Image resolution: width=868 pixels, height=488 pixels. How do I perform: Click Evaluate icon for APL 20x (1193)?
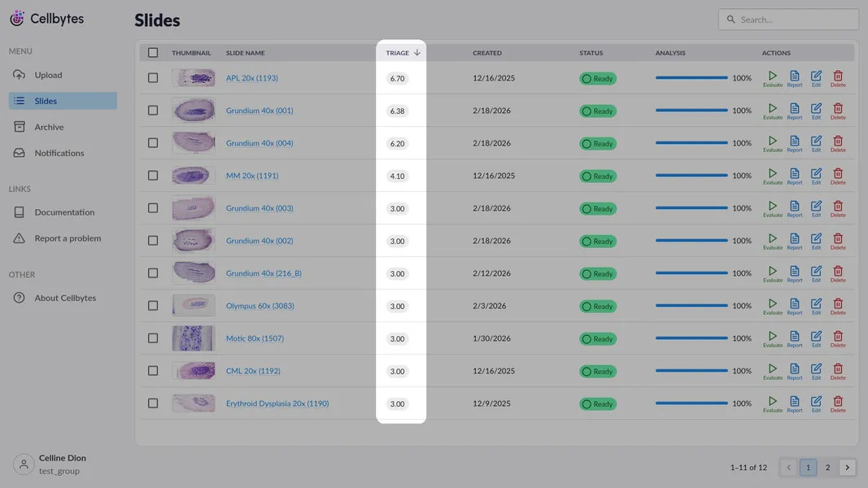point(772,76)
